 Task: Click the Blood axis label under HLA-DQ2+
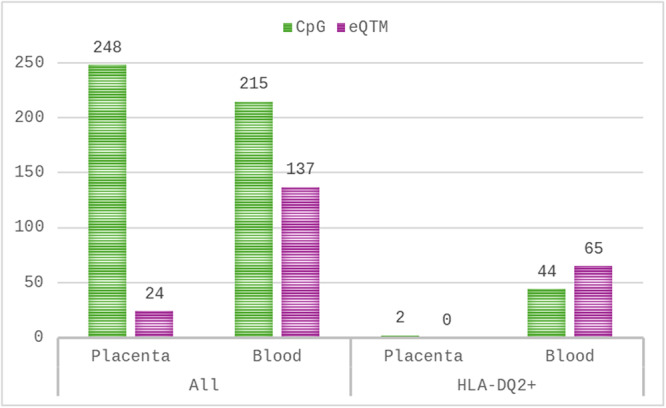click(570, 356)
